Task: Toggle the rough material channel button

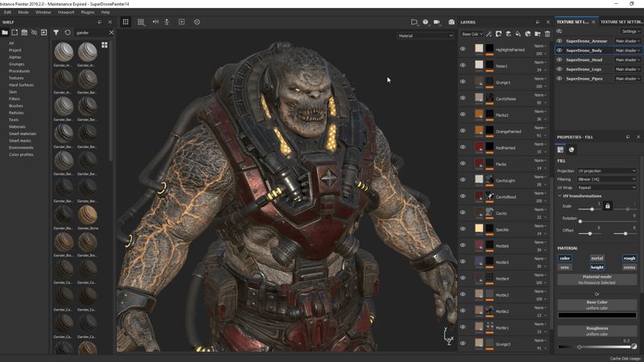Action: click(630, 258)
